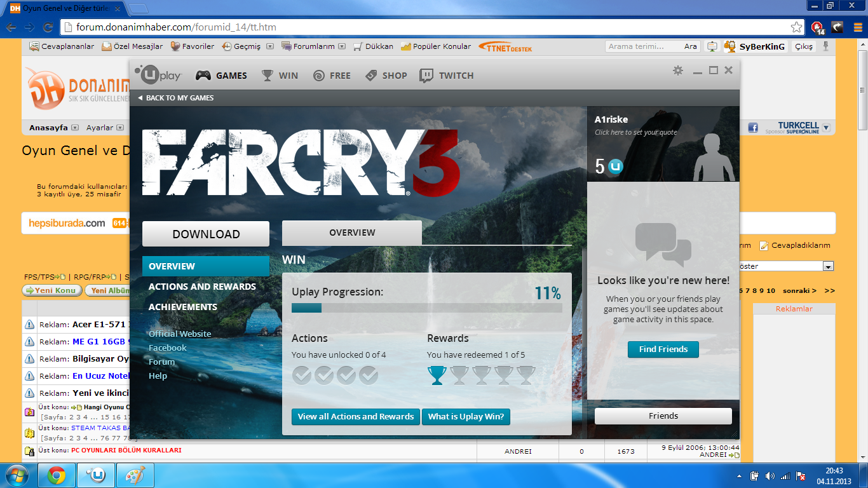868x488 pixels.
Task: Select ACHIEVEMENTS in the sidebar
Action: pyautogui.click(x=183, y=307)
